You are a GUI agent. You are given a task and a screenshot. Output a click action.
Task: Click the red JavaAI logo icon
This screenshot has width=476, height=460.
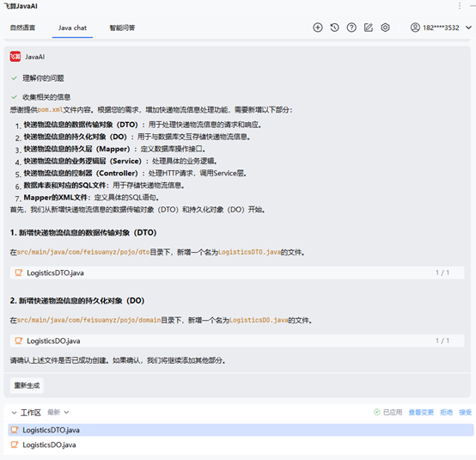(15, 57)
